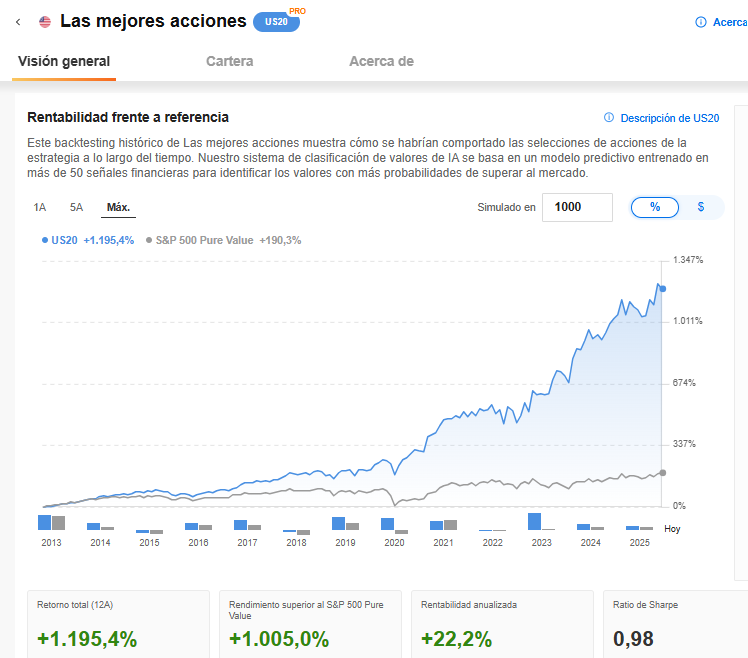Screen dimensions: 748x658
Task: Click the US flag icon
Action: [x=45, y=22]
